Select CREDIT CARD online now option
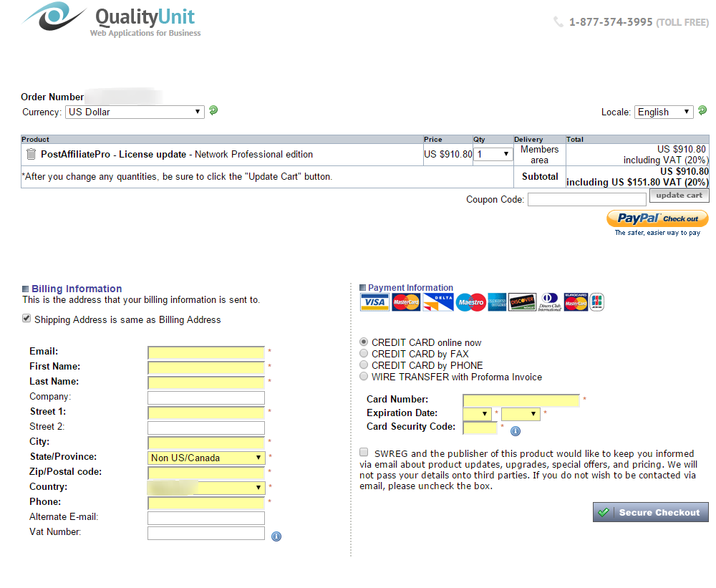The width and height of the screenshot is (716, 588). click(x=364, y=342)
